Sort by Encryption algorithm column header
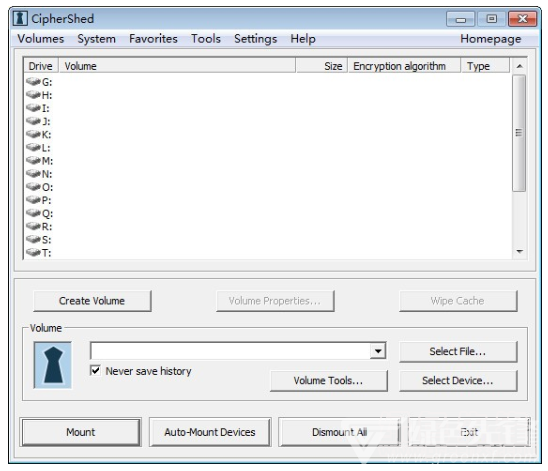This screenshot has height=471, width=548. pos(404,66)
